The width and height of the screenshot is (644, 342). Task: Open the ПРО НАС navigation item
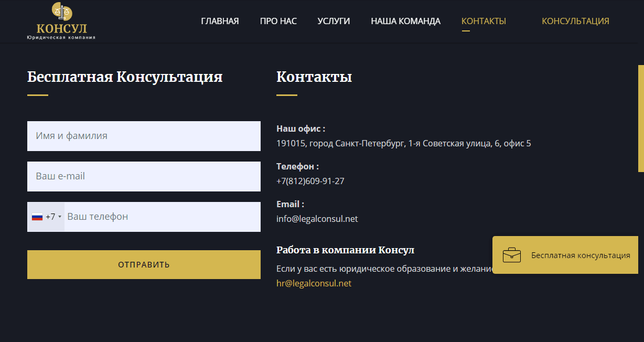click(278, 21)
